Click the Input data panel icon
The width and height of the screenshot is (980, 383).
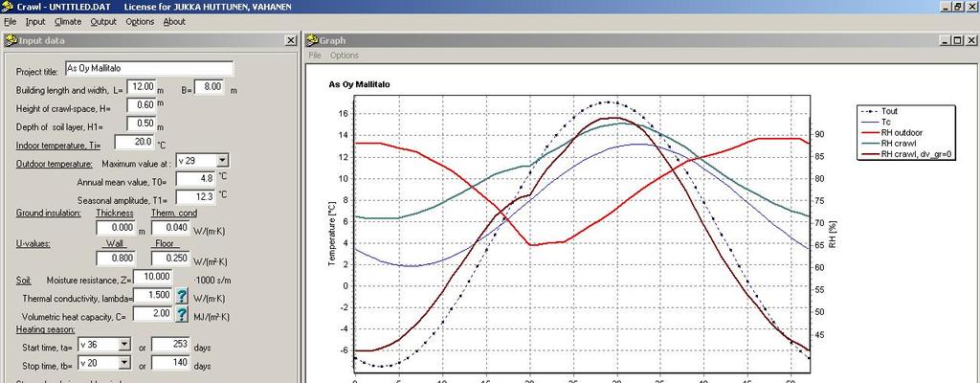(x=11, y=40)
